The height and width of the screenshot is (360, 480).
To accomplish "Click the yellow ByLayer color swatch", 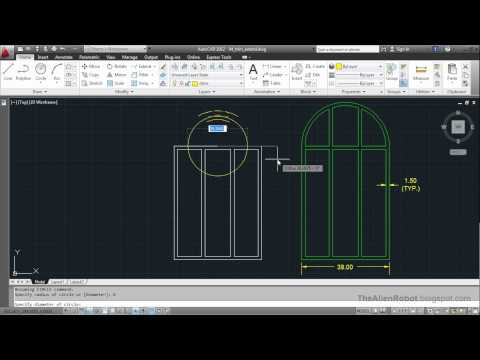I will point(339,67).
